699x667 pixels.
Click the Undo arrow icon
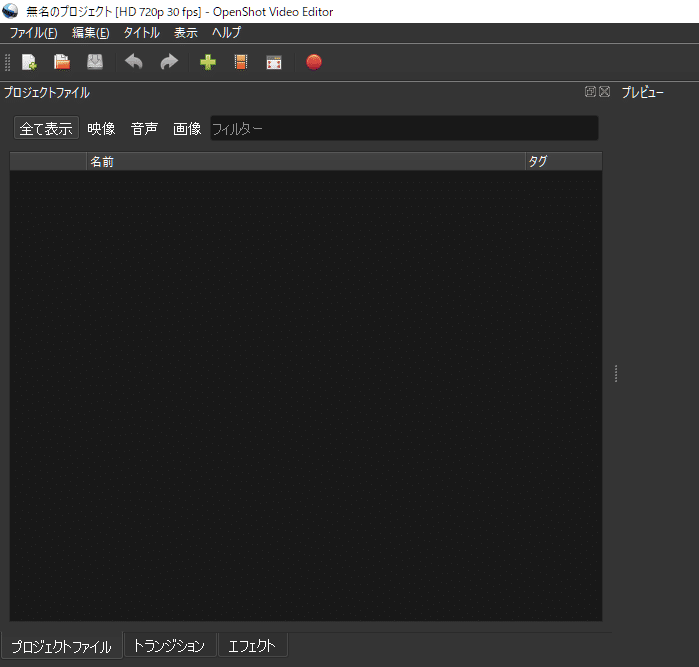pos(134,62)
